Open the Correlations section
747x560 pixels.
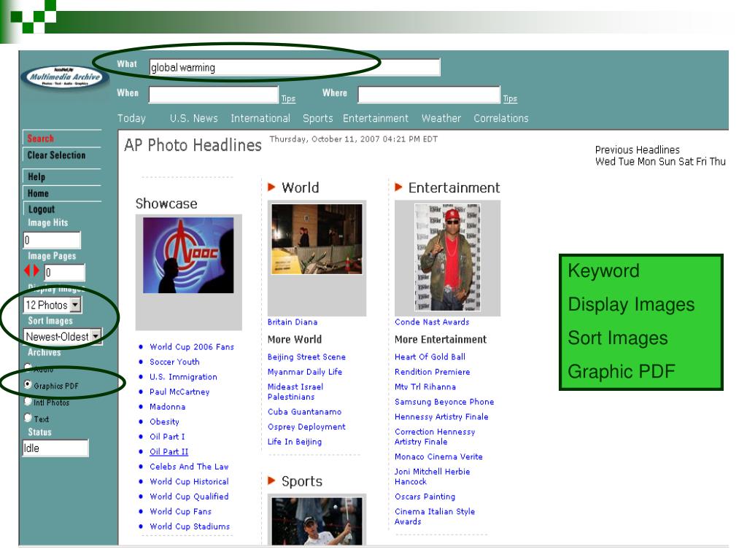(500, 118)
